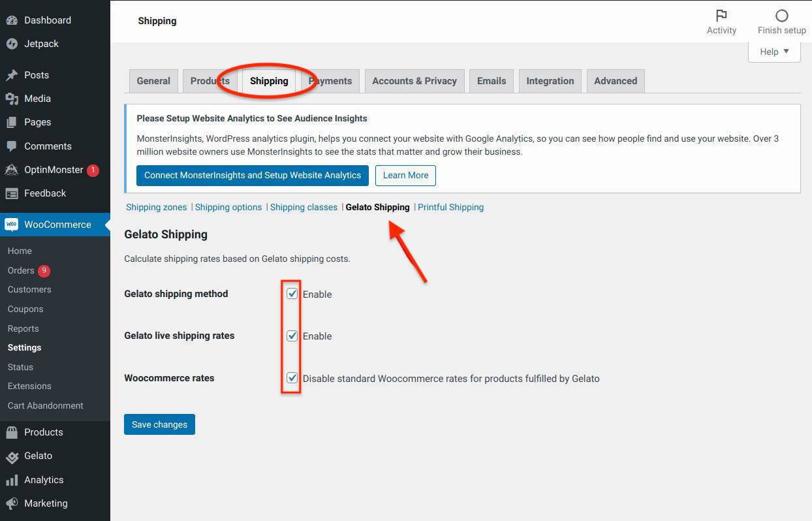Open the Accounts & Privacy tab
The height and width of the screenshot is (521, 812).
coord(414,81)
